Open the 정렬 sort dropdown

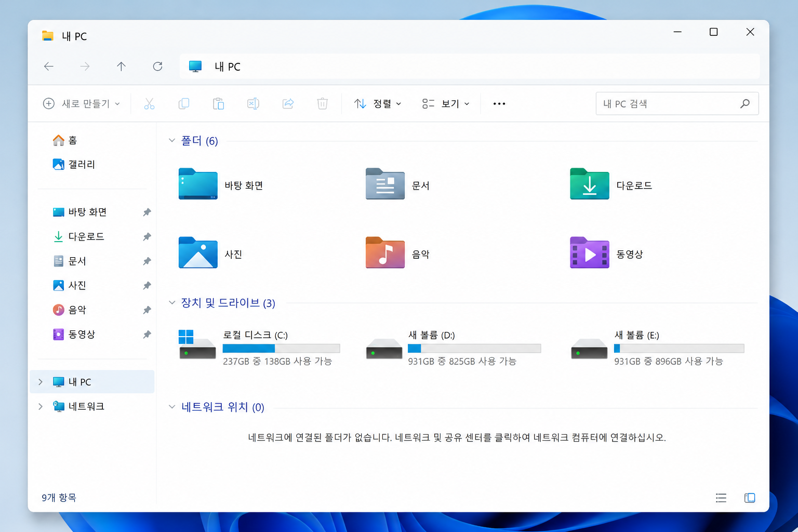point(378,104)
